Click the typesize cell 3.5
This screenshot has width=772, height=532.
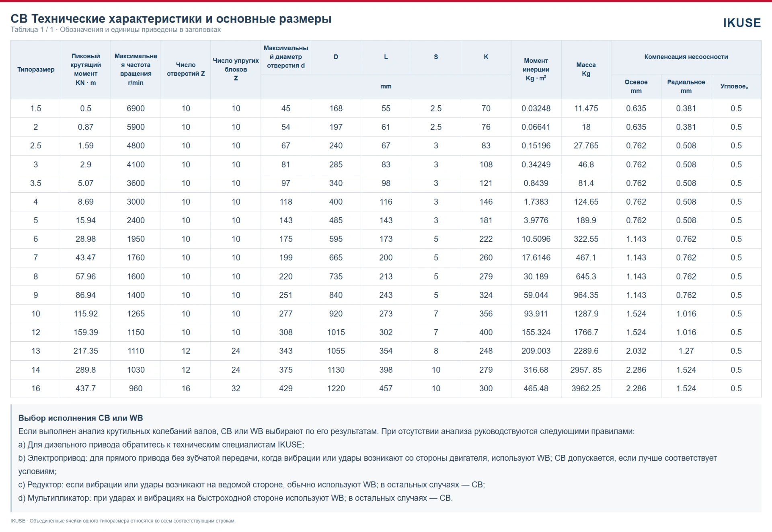coord(36,183)
